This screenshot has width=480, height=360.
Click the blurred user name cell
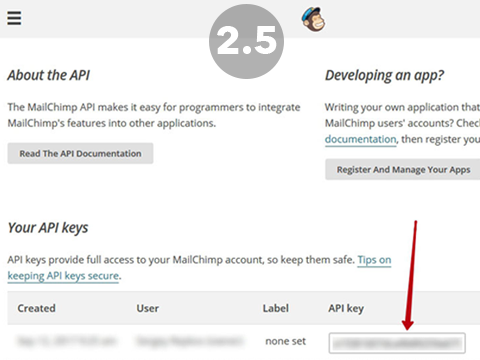189,341
